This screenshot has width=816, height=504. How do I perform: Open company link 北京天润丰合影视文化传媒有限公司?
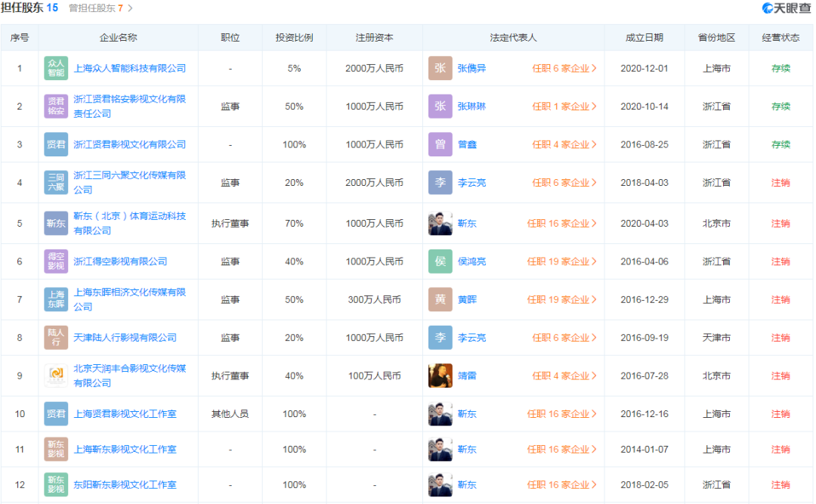coord(130,376)
